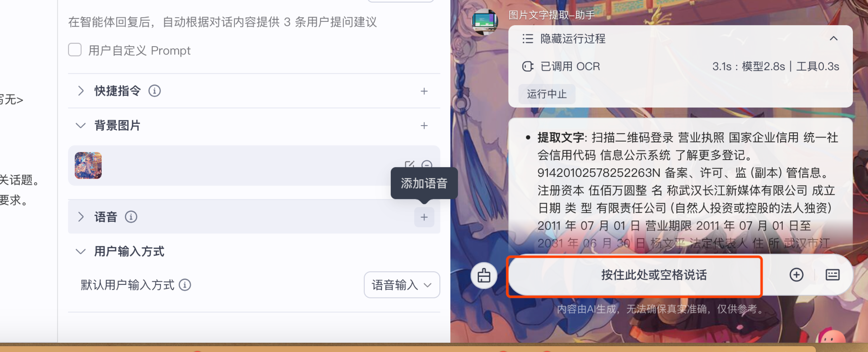
Task: Click the circled plus attachment icon
Action: 796,275
